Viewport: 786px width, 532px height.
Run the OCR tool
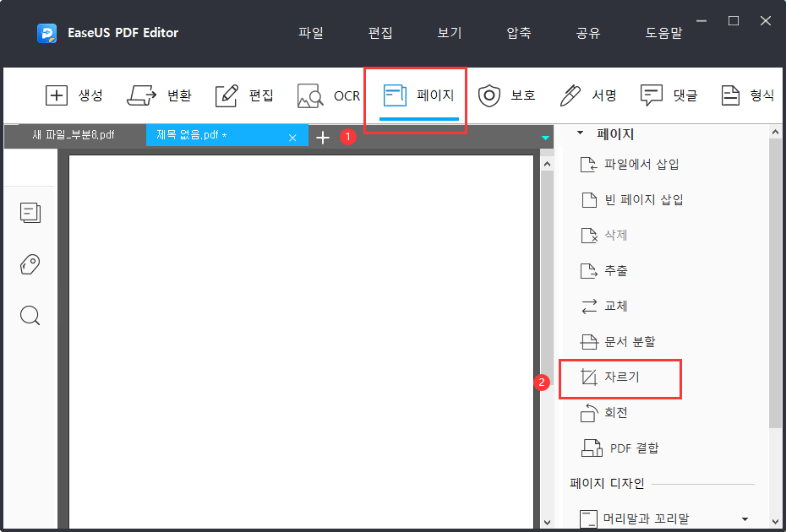(330, 95)
